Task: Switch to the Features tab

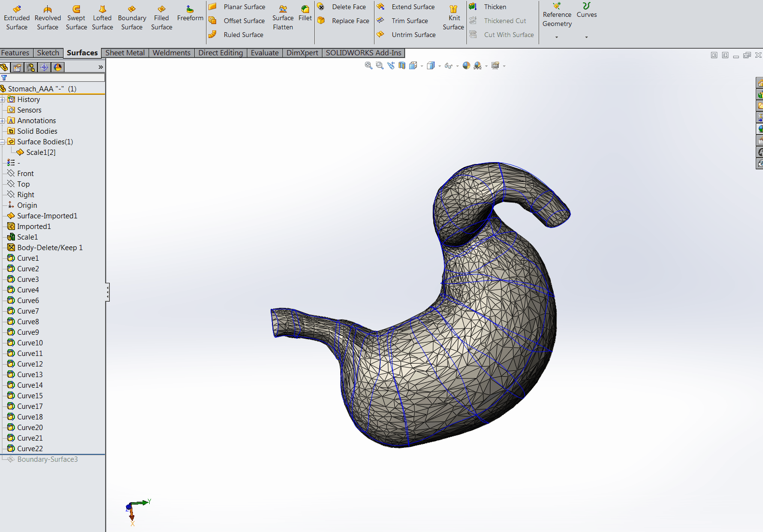Action: tap(15, 53)
